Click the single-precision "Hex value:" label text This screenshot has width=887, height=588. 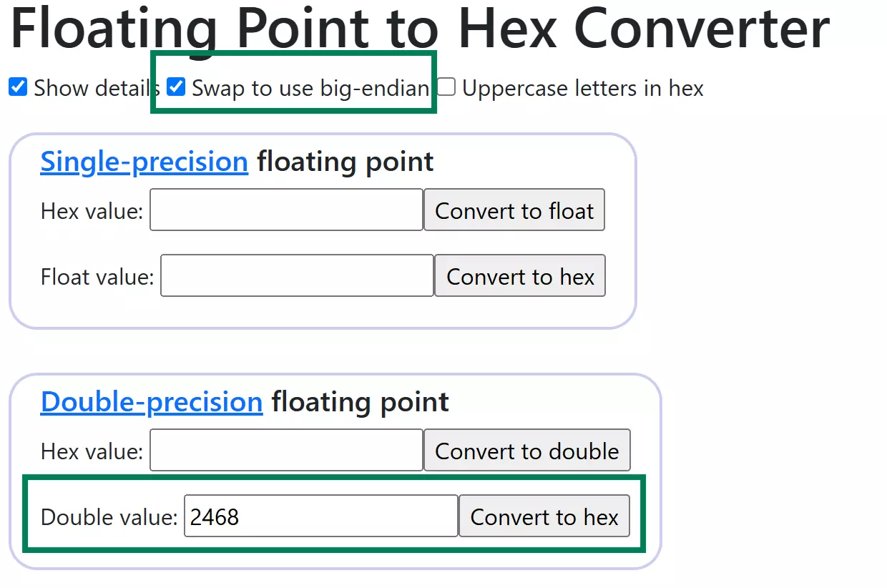tap(92, 211)
